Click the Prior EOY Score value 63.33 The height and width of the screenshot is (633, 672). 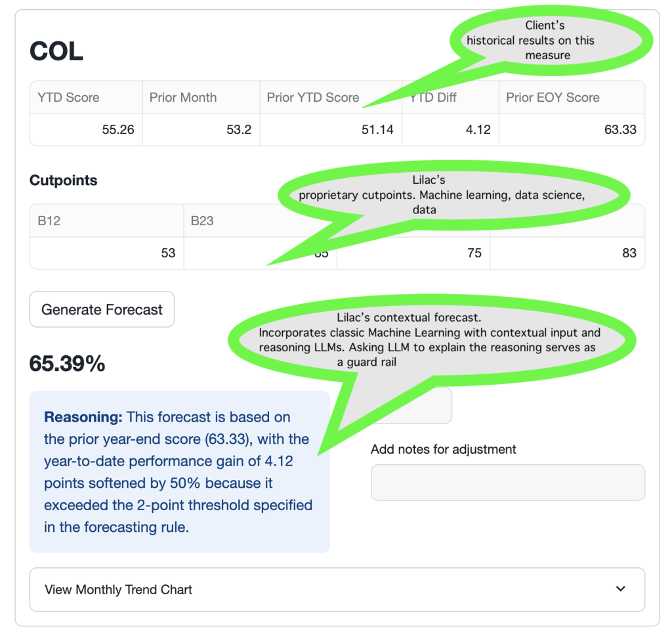pos(620,129)
